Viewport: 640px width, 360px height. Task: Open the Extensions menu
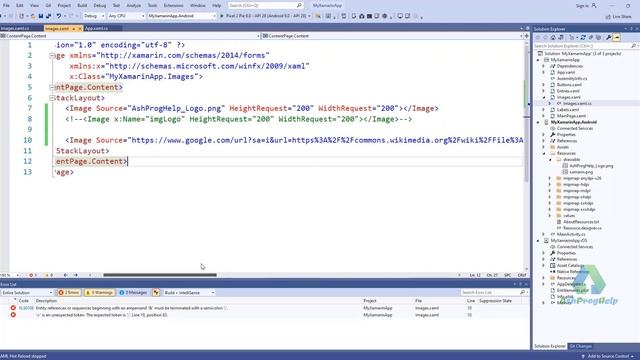(173, 5)
